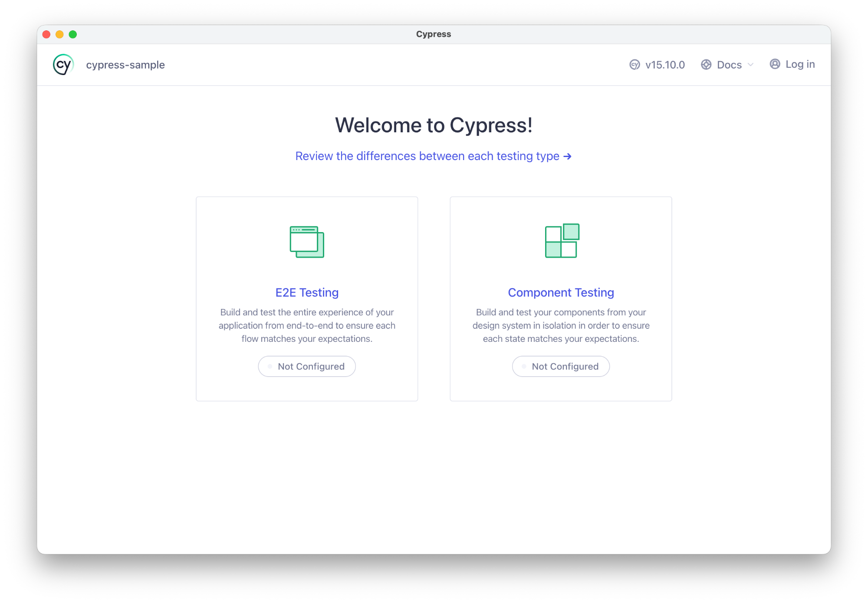Open the Docs menu

pos(729,65)
